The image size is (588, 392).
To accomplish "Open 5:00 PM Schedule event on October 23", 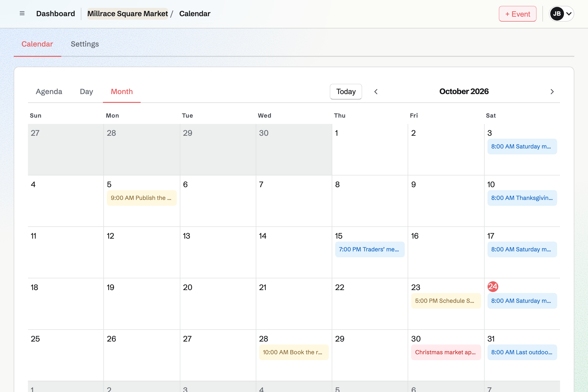I will (x=446, y=301).
